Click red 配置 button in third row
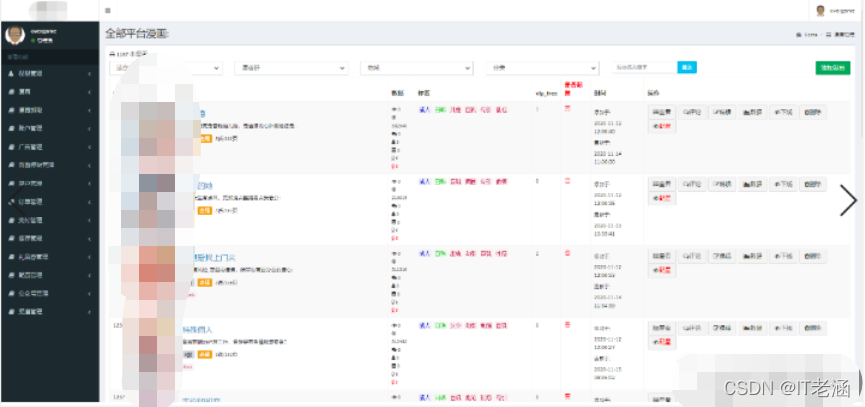The height and width of the screenshot is (407, 865). click(x=661, y=271)
